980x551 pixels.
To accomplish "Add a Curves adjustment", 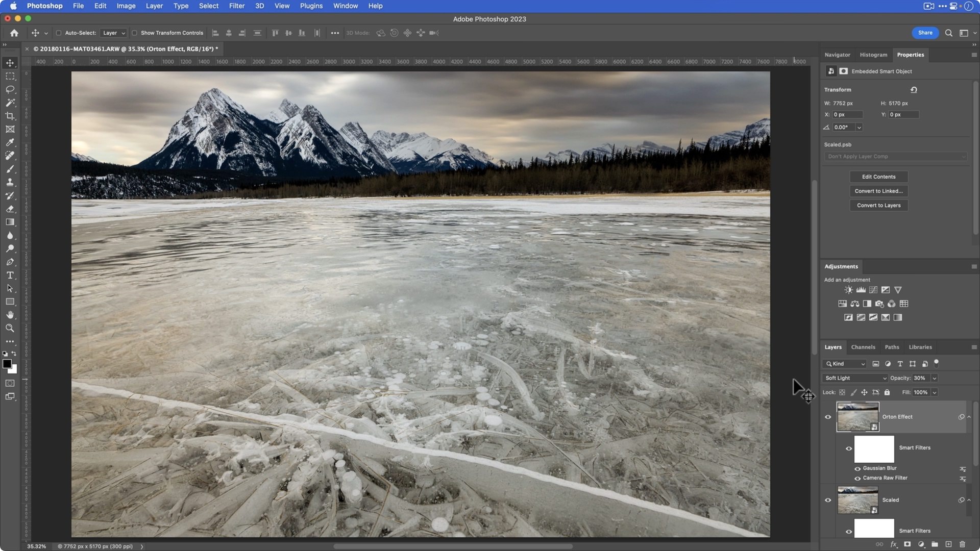I will coord(873,290).
